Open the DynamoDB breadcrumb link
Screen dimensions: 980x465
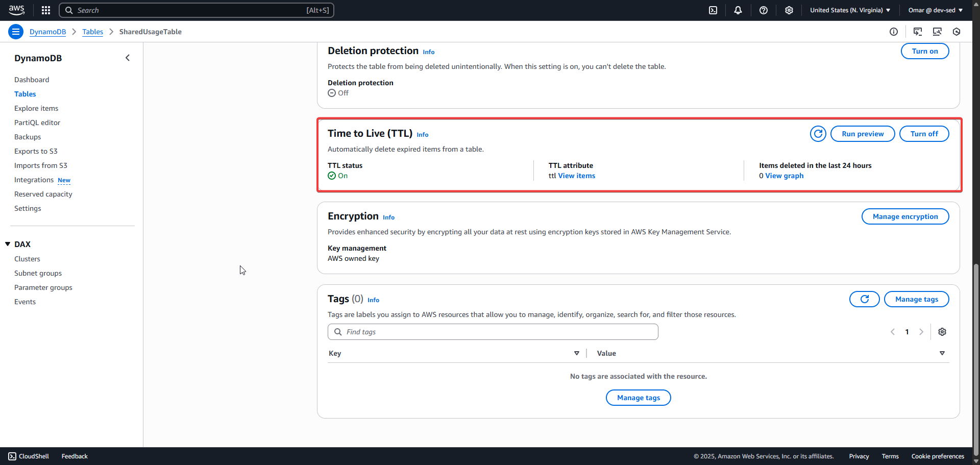click(x=47, y=32)
